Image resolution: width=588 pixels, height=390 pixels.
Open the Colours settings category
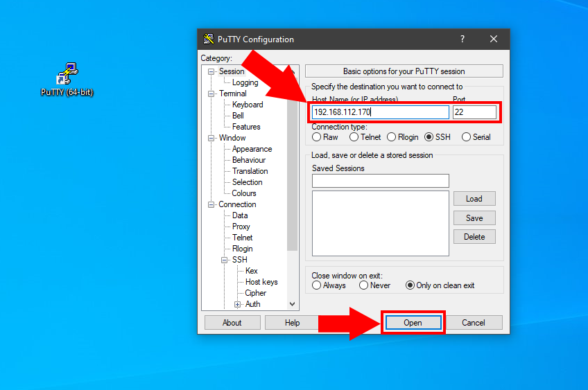tap(244, 193)
